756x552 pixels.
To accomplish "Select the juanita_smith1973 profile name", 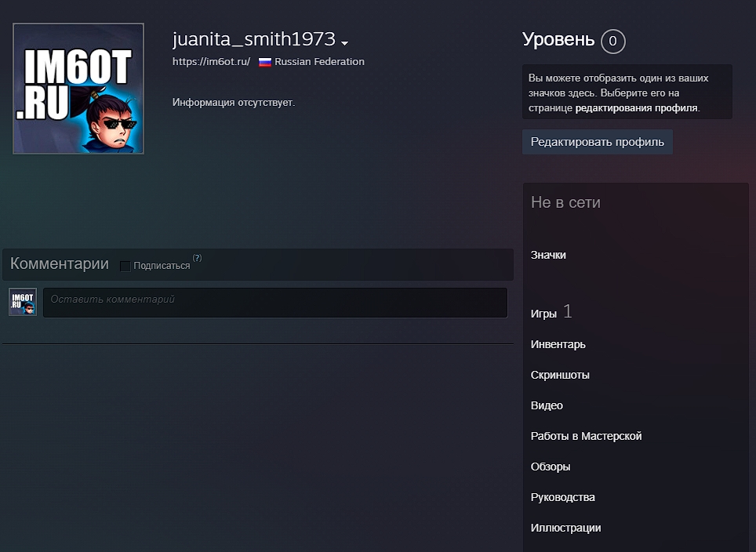I will pos(253,39).
